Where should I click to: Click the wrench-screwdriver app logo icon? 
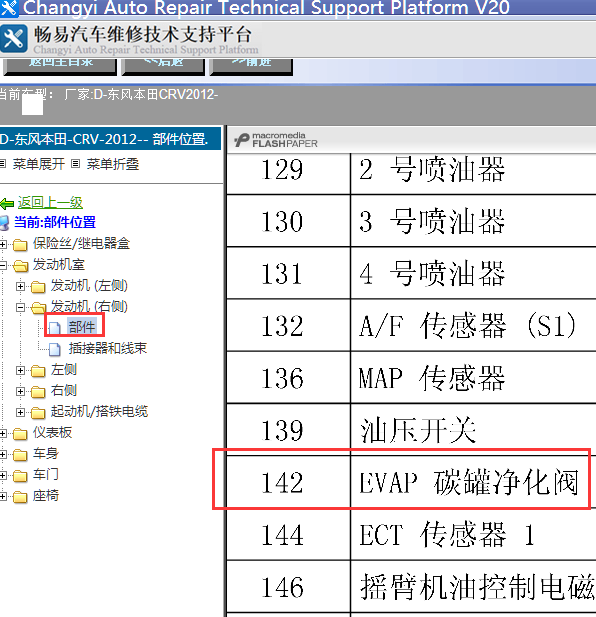pyautogui.click(x=14, y=38)
